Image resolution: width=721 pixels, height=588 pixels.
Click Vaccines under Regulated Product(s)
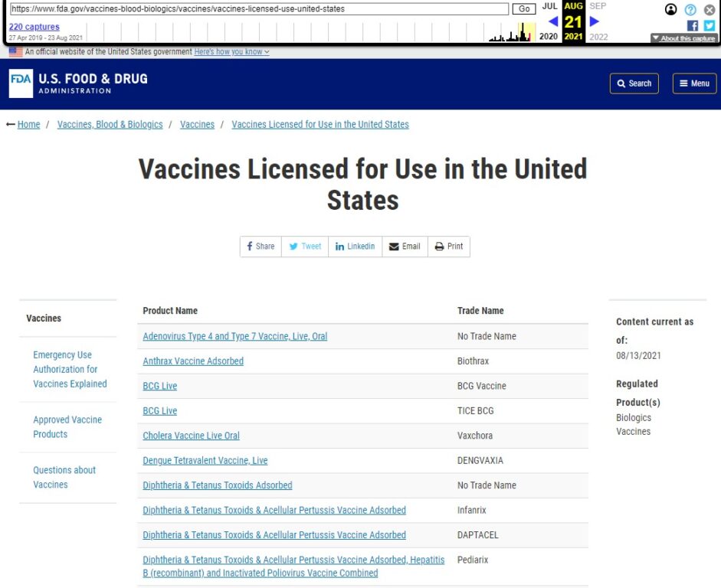pyautogui.click(x=633, y=431)
